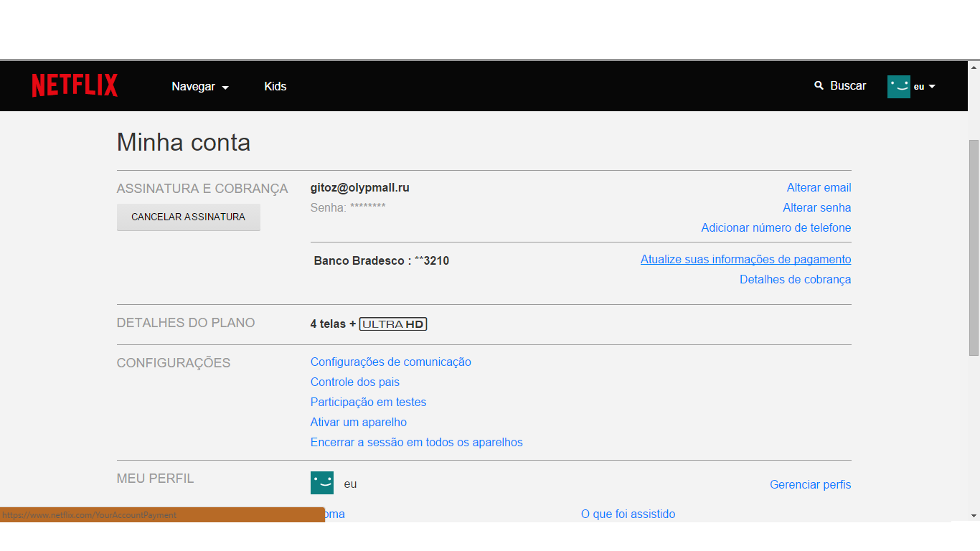Click the eu profile avatar under Meu Perfil

[x=322, y=483]
